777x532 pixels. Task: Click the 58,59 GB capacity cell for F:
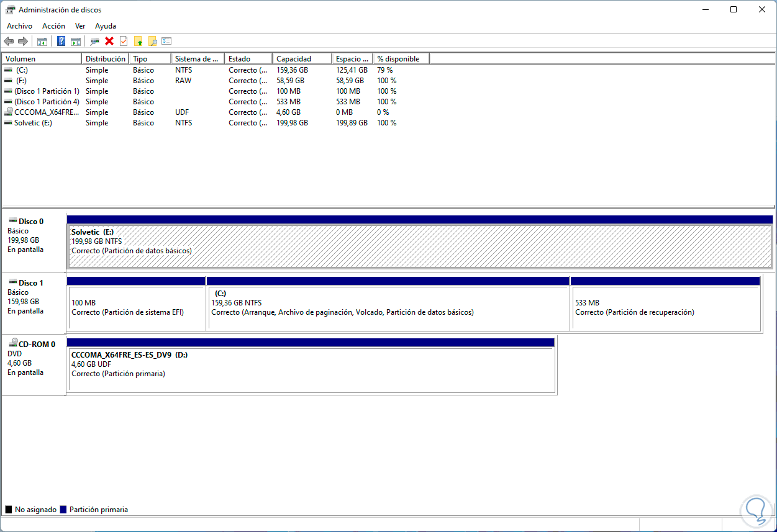290,81
